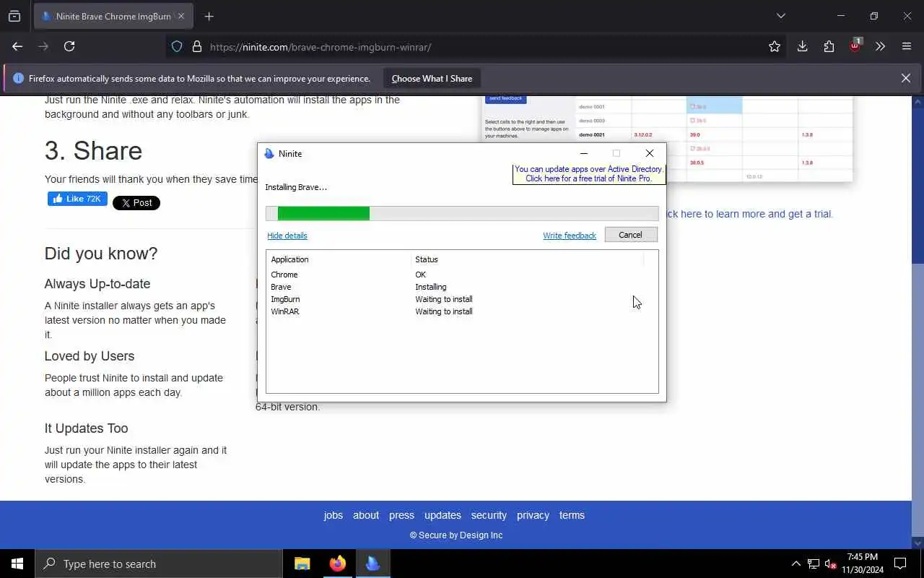Screen dimensions: 924x578
Task: Click the OK status for Chrome
Action: 420,275
